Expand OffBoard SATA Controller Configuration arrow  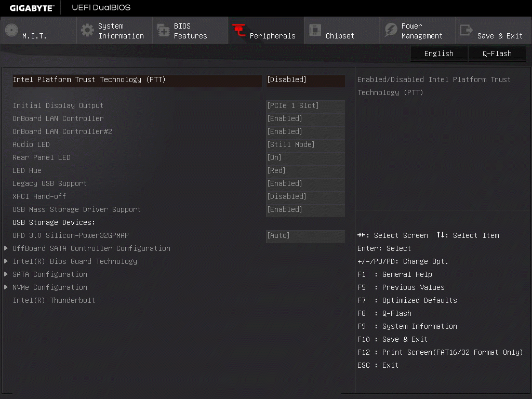(x=6, y=248)
